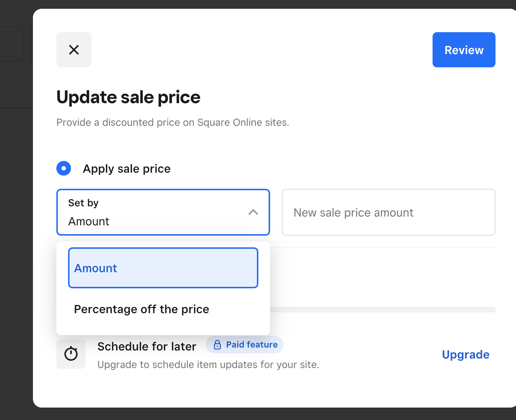Click the gray divider bar below the dropdown

[x=382, y=310]
